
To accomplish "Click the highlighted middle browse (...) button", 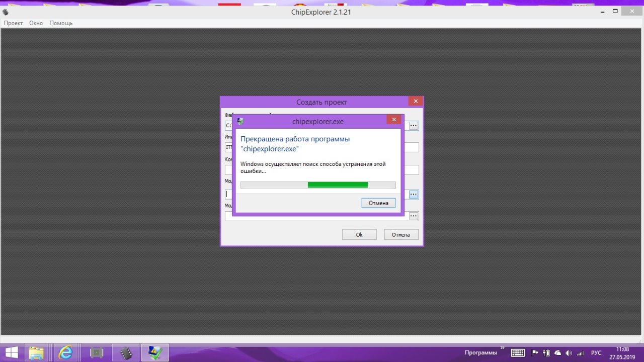I will (x=414, y=194).
